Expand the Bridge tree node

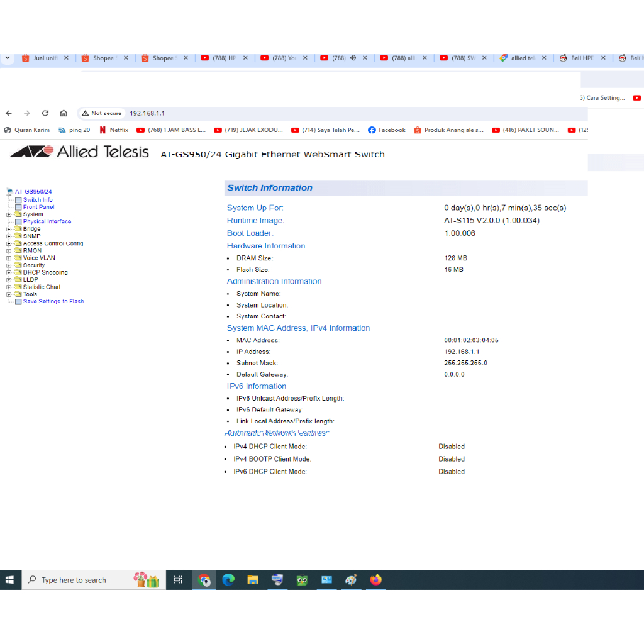9,229
